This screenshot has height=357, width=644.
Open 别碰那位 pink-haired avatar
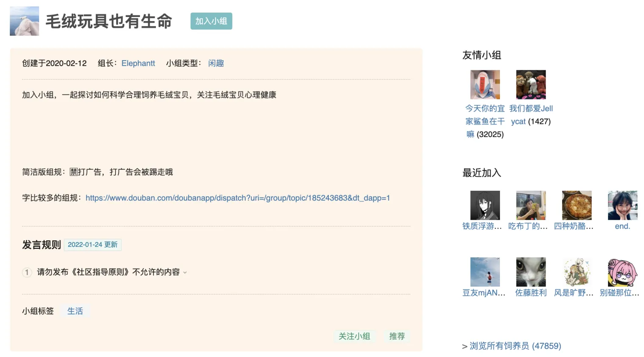click(x=622, y=272)
